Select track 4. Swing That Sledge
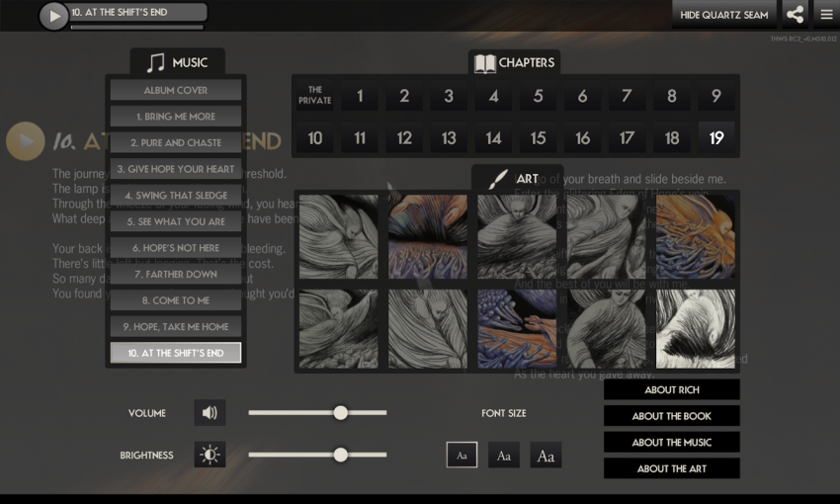The width and height of the screenshot is (840, 504). pyautogui.click(x=176, y=195)
